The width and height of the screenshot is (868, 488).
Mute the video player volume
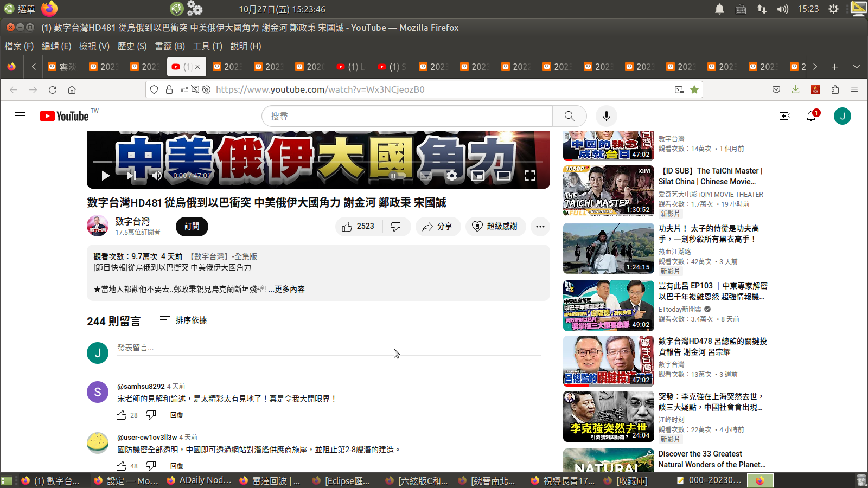point(157,175)
